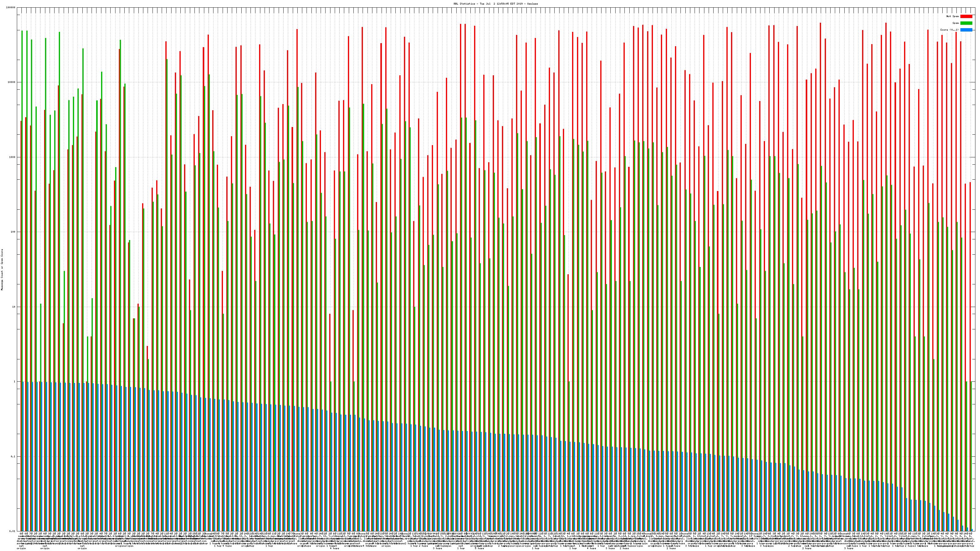Click the 10000 y-axis tick label
The image size is (980, 551).
[11, 82]
